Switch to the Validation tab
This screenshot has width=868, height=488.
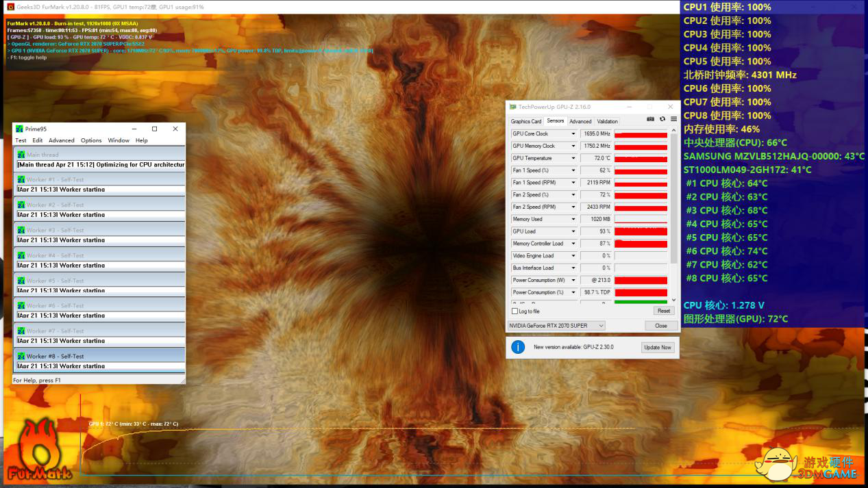pos(607,121)
